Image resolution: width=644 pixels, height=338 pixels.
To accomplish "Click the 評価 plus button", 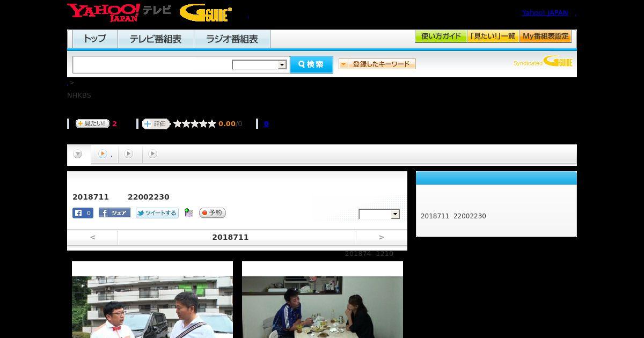I will (x=156, y=124).
